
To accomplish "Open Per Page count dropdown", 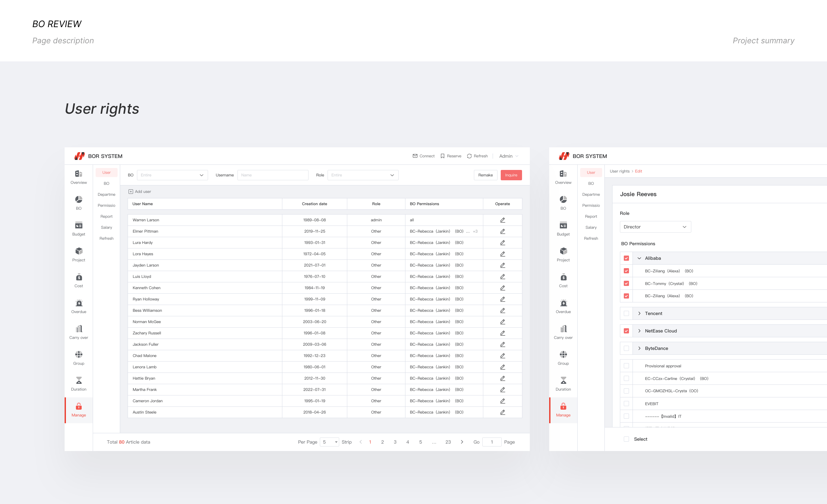I will tap(329, 442).
